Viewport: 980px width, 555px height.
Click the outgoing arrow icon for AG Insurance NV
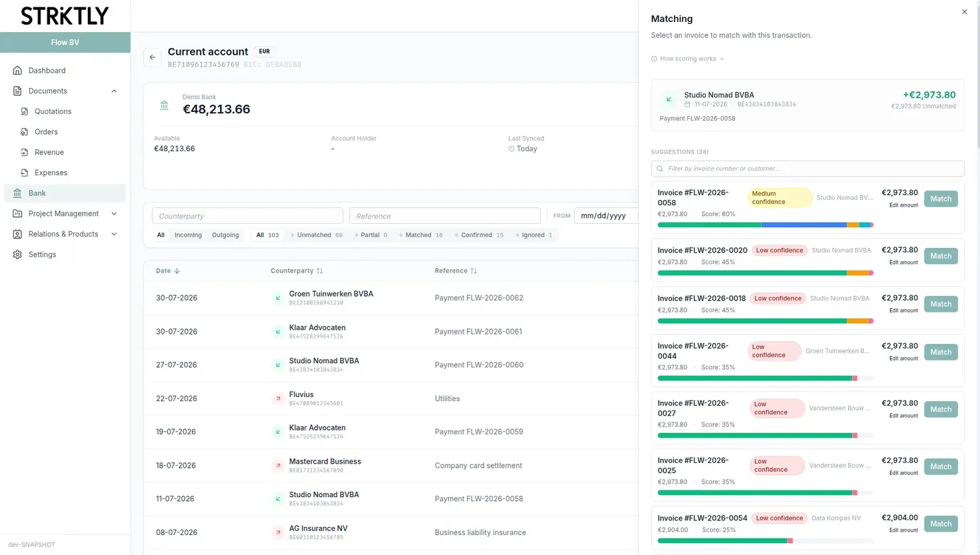tap(278, 532)
